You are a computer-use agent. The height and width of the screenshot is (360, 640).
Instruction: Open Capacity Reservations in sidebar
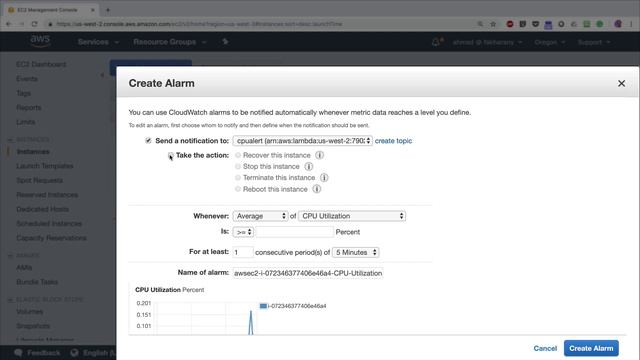[x=51, y=238]
